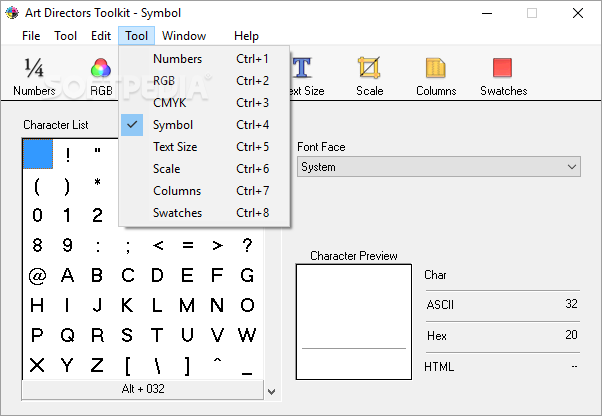Select the exclamation mark character
The height and width of the screenshot is (416, 602).
pos(68,154)
